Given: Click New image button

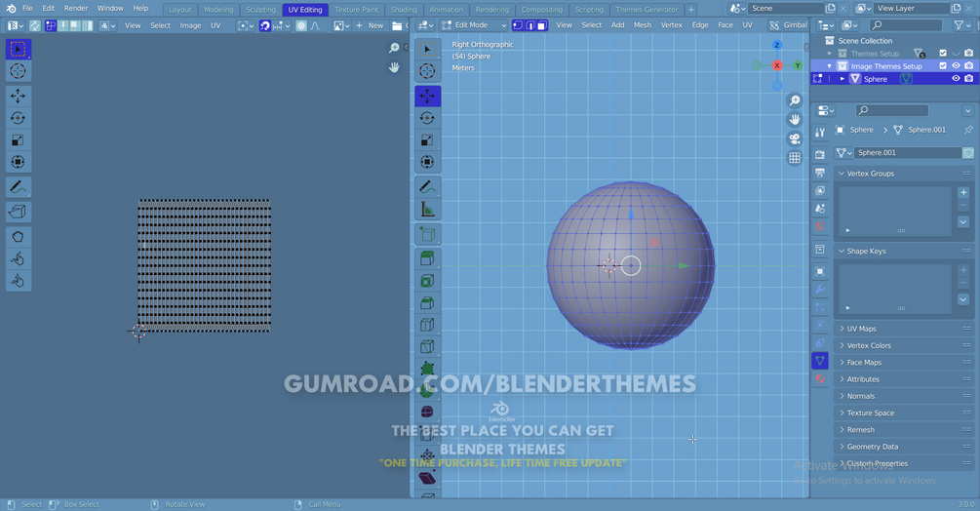Looking at the screenshot, I should pos(370,25).
